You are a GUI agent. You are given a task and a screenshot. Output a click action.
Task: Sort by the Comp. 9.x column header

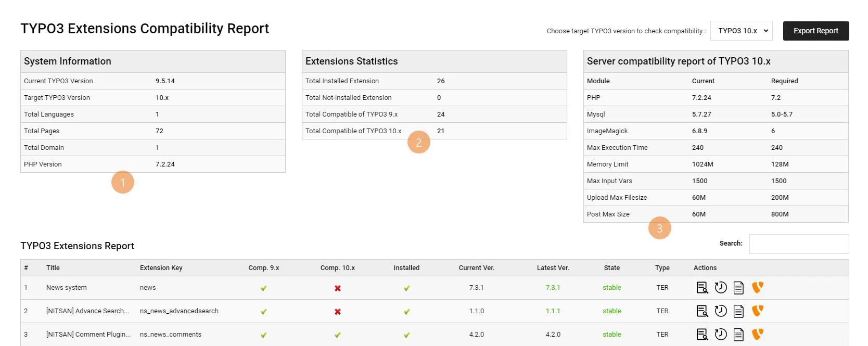[x=264, y=268]
